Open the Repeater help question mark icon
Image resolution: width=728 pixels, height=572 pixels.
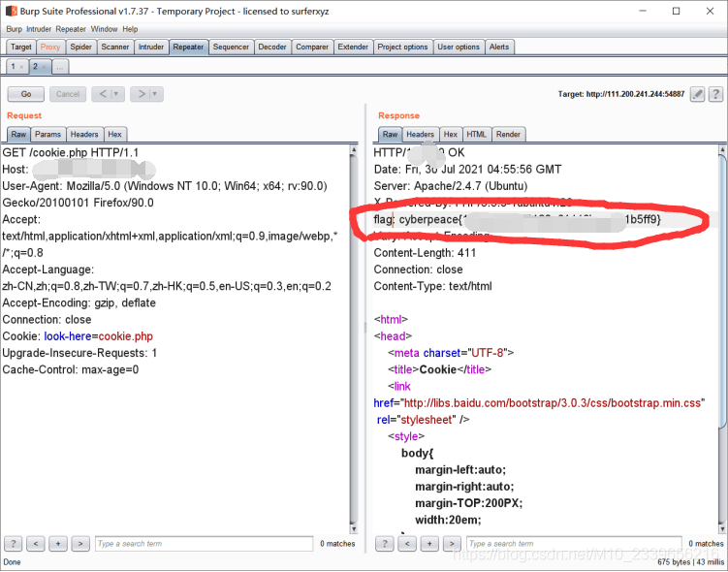tap(716, 94)
